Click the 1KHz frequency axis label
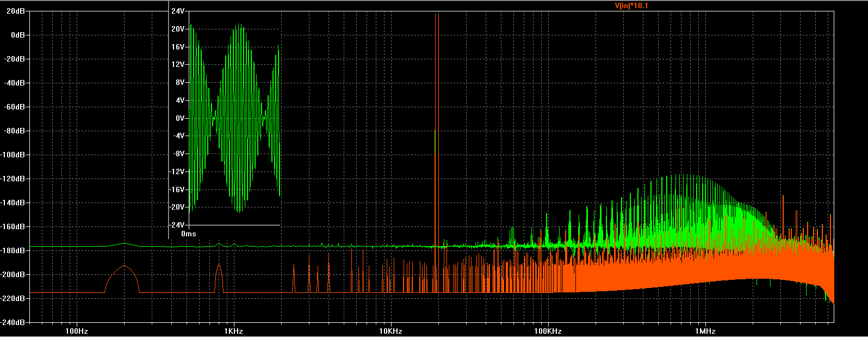The width and height of the screenshot is (868, 337). point(234,331)
